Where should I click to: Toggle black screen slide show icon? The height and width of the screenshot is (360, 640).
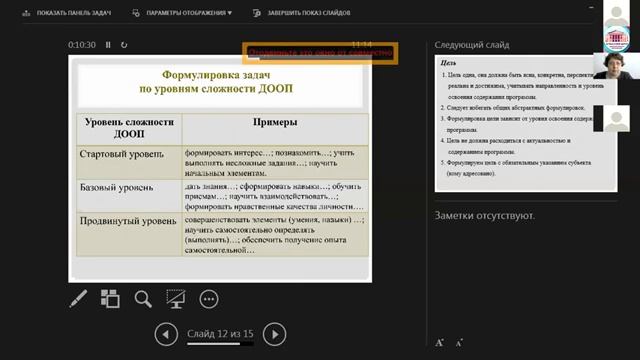[176, 299]
